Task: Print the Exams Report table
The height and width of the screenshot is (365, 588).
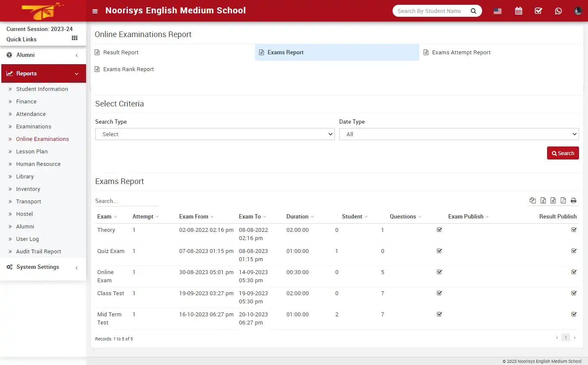Action: (573, 200)
